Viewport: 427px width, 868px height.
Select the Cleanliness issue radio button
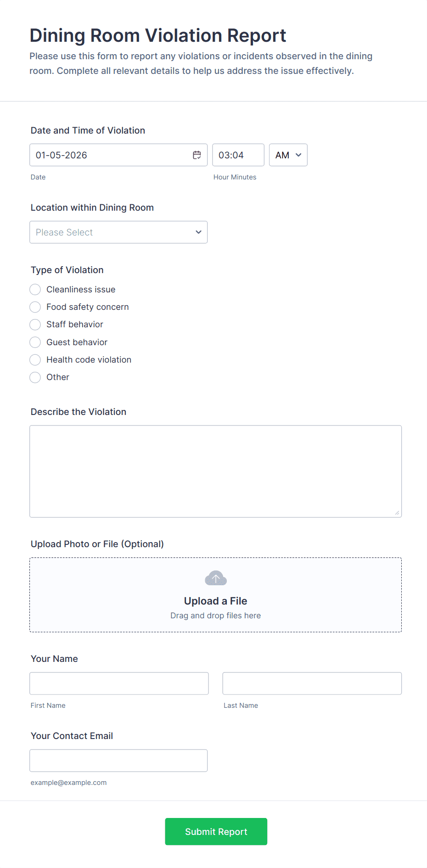point(35,290)
